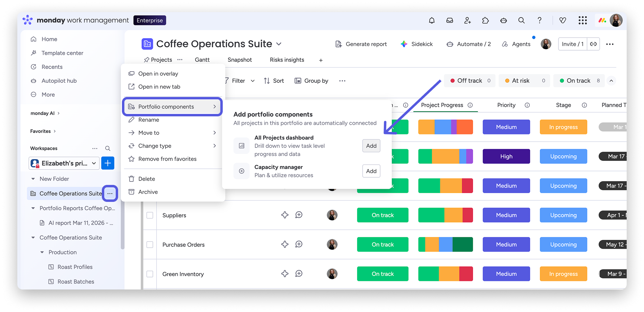Screen dimensions: 644x312
Task: Open the products switcher grid
Action: click(583, 20)
